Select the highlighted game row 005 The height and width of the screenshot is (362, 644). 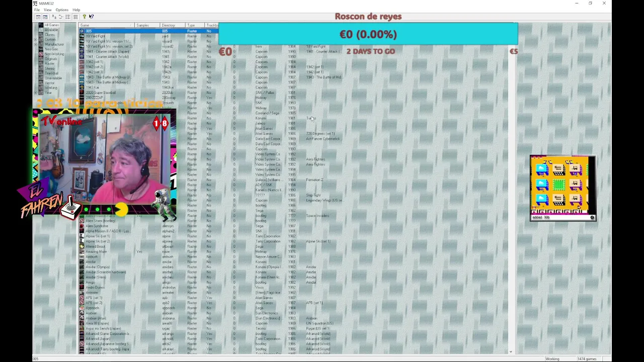point(149,31)
